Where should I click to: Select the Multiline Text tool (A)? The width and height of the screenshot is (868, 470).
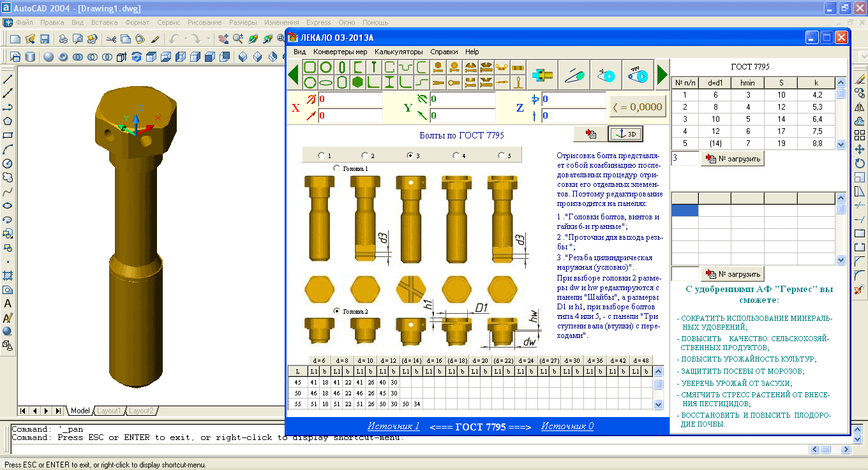[x=8, y=304]
